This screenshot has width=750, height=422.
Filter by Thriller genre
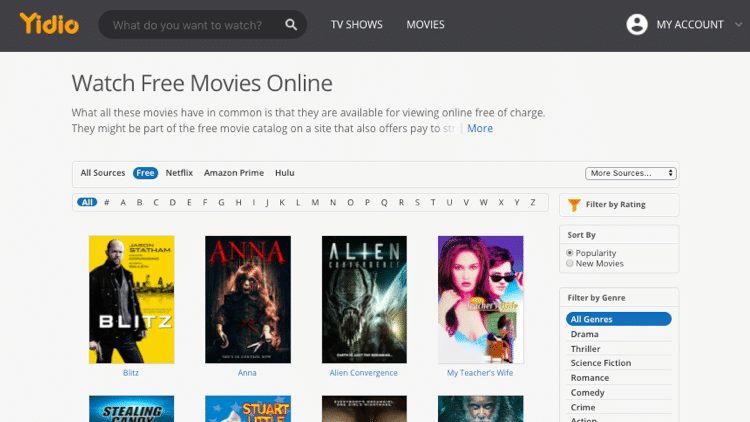(x=585, y=349)
